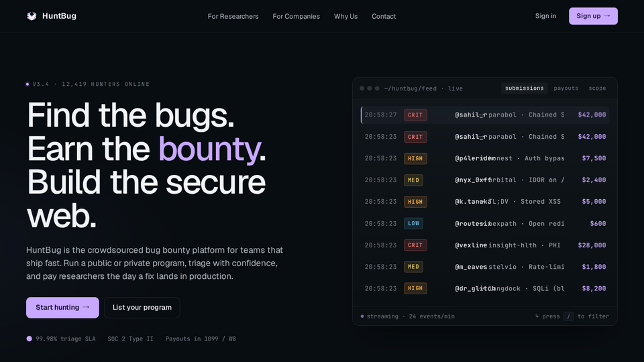Click the Sign up button

593,16
